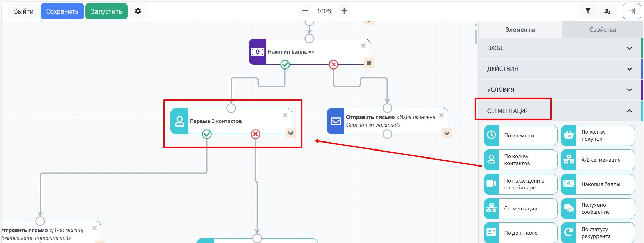The image size is (644, 243).
Task: Collapse the СЕГМЕНТАЦИЯ section chevron
Action: pyautogui.click(x=629, y=111)
